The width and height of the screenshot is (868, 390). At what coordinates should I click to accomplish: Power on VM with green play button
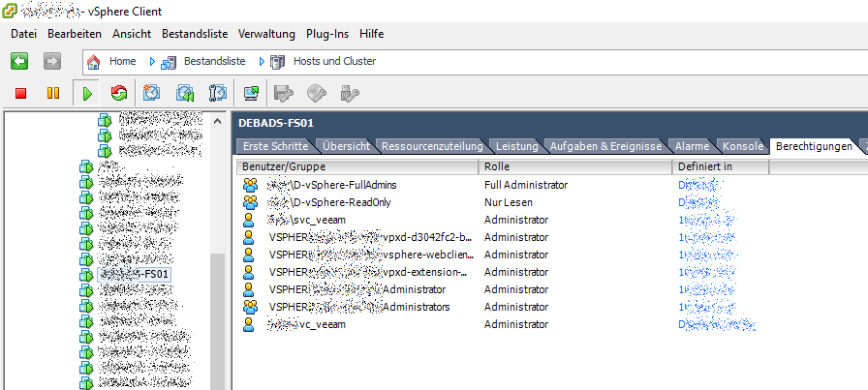tap(87, 94)
